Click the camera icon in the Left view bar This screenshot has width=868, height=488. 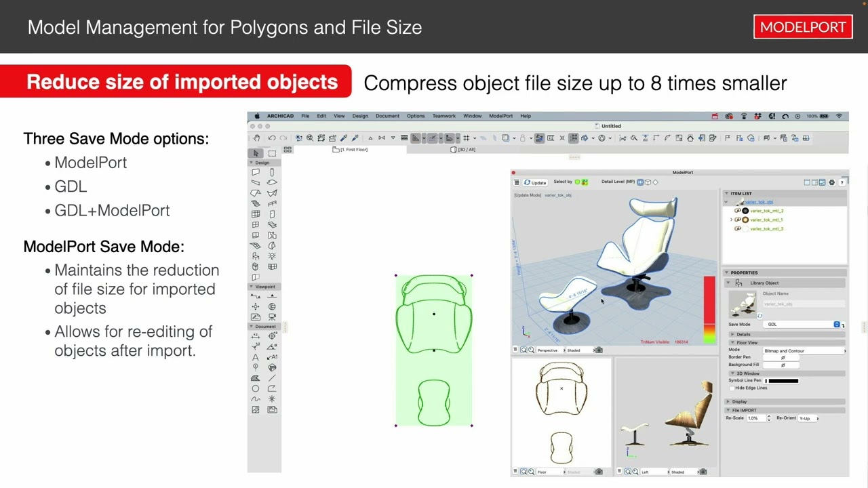(703, 472)
